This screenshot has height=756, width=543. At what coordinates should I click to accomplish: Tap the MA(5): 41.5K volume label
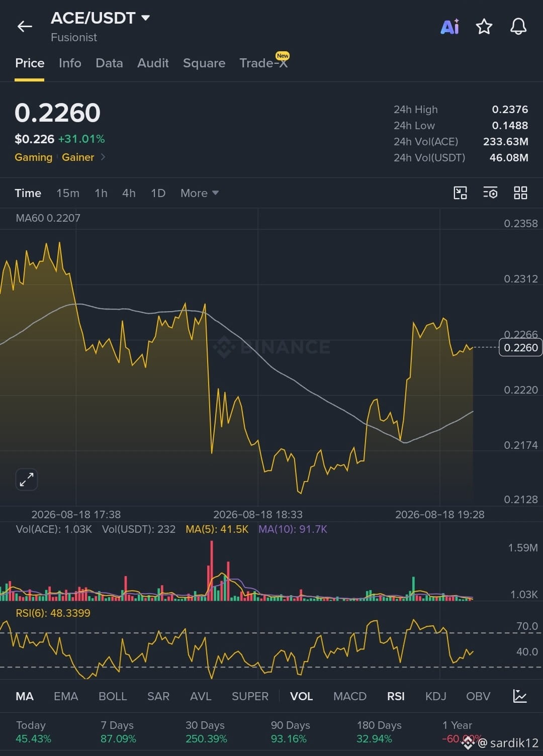pos(217,529)
